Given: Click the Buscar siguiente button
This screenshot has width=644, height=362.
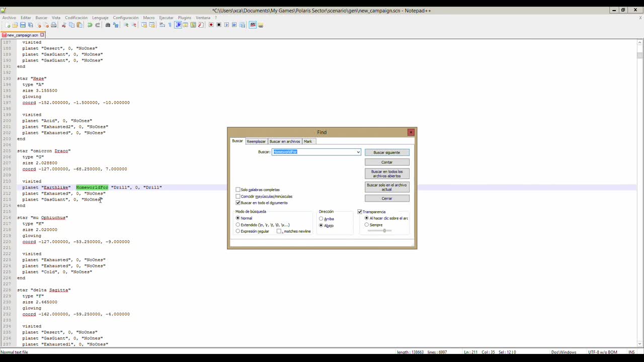Looking at the screenshot, I should point(387,152).
